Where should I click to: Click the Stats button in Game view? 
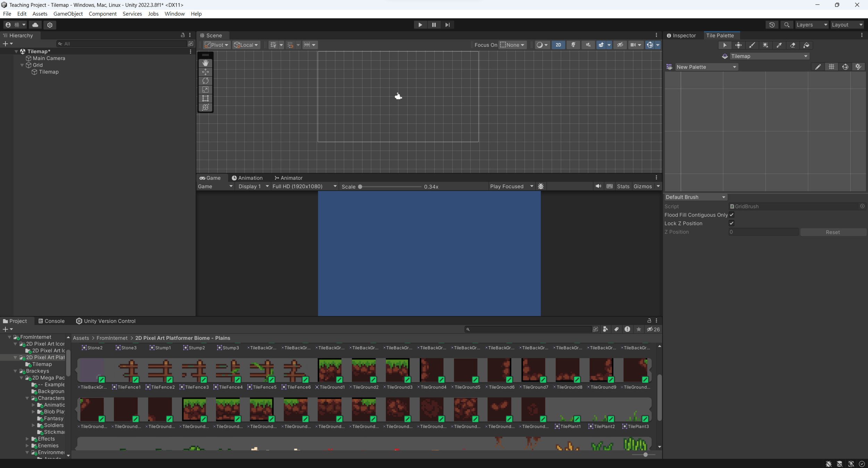tap(623, 186)
